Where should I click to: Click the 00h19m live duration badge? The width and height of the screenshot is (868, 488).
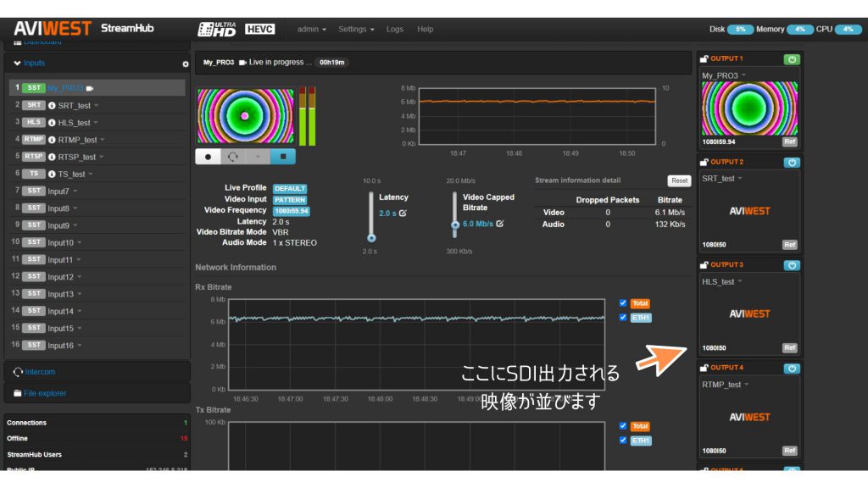[x=331, y=63]
